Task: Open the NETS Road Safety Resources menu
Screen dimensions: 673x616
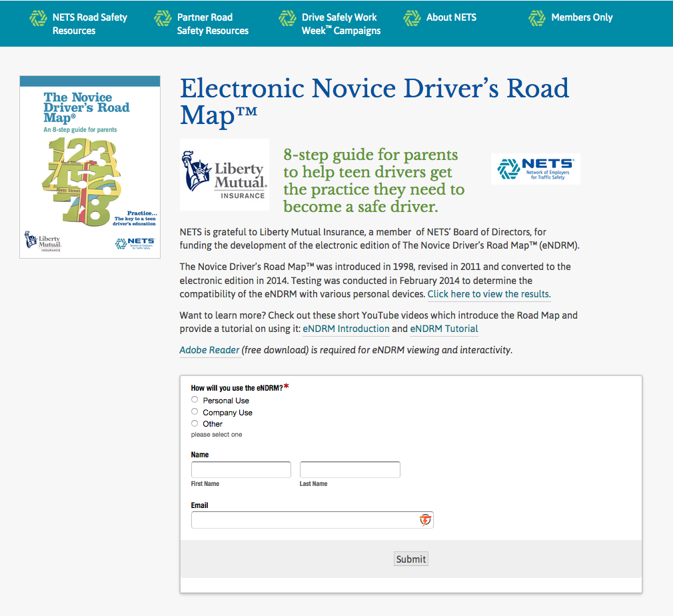Action: 89,24
